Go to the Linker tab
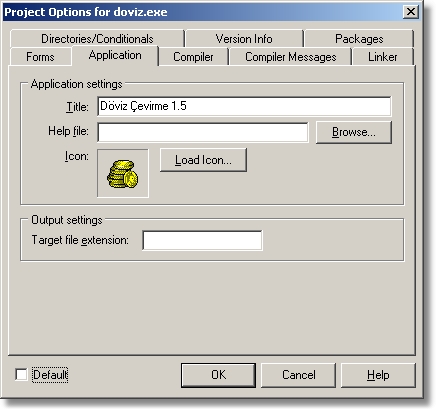This screenshot has width=436, height=411. [x=382, y=57]
